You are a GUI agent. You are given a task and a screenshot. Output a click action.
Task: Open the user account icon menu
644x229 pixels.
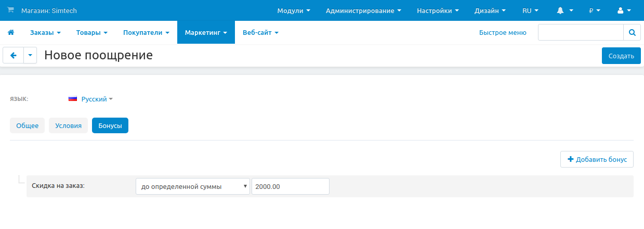click(x=624, y=10)
